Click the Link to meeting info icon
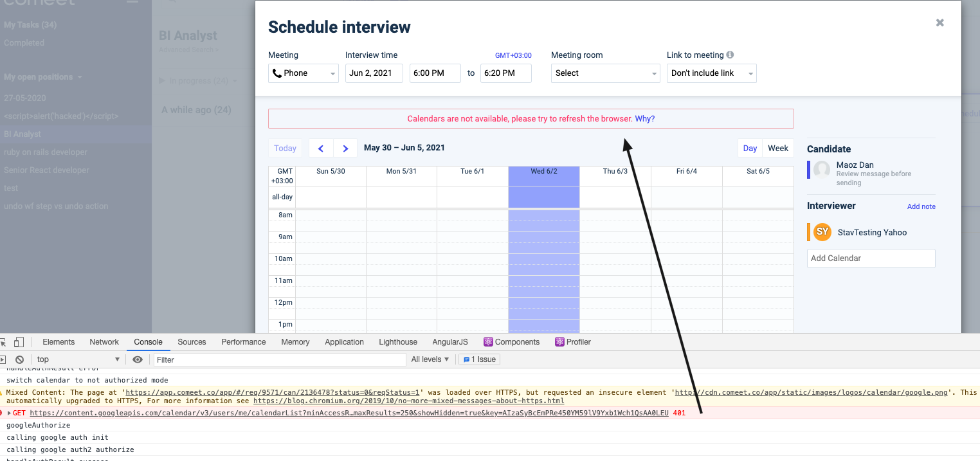The width and height of the screenshot is (980, 461). pyautogui.click(x=730, y=55)
